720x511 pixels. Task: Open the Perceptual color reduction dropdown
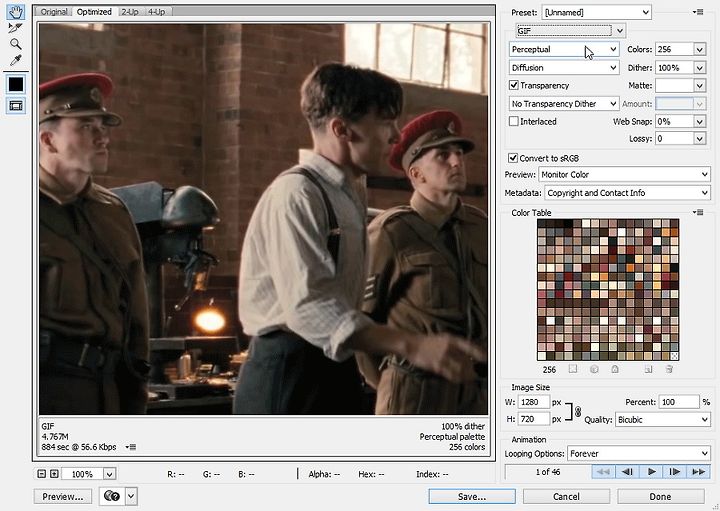[564, 49]
